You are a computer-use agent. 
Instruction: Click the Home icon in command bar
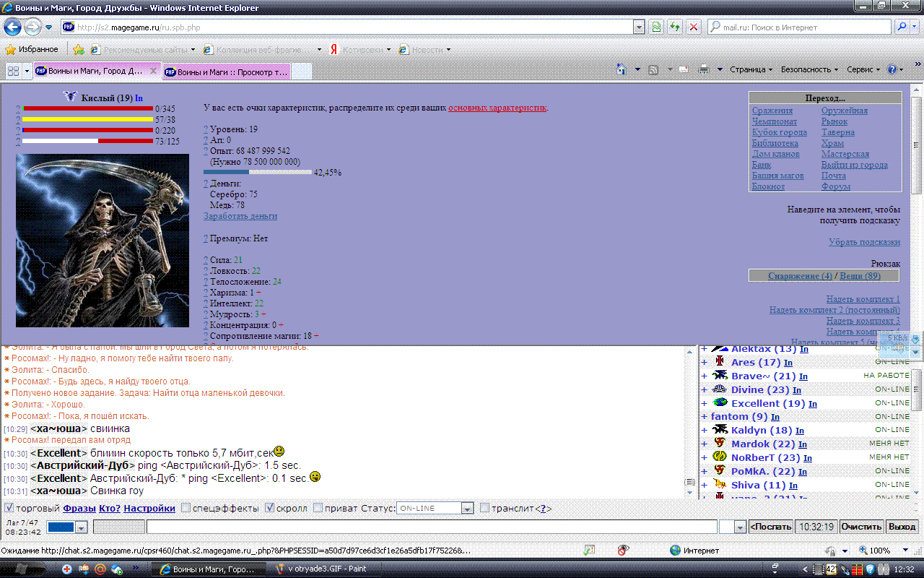point(622,69)
